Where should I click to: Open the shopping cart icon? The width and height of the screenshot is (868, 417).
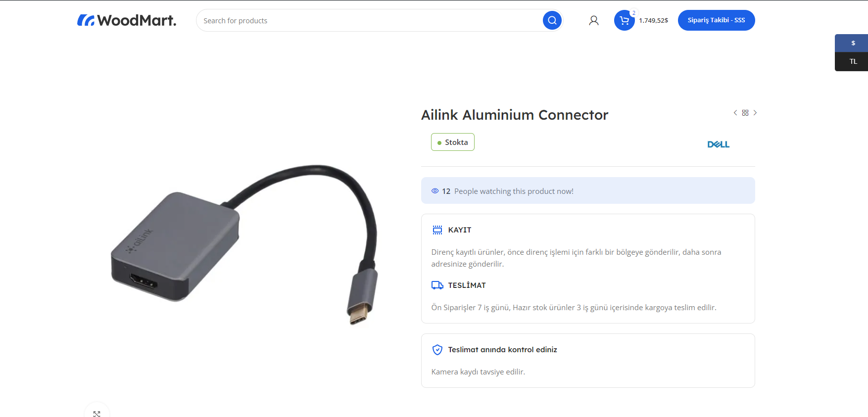click(625, 20)
